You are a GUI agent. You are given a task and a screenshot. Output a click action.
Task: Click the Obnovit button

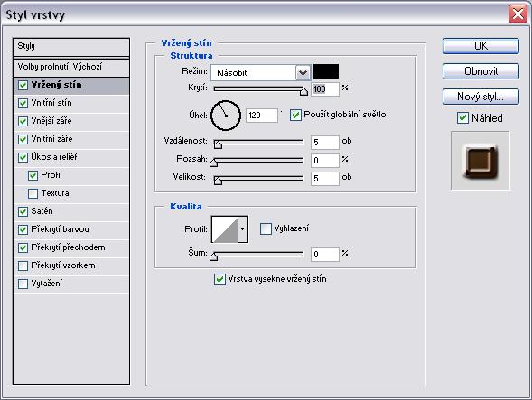(x=481, y=71)
